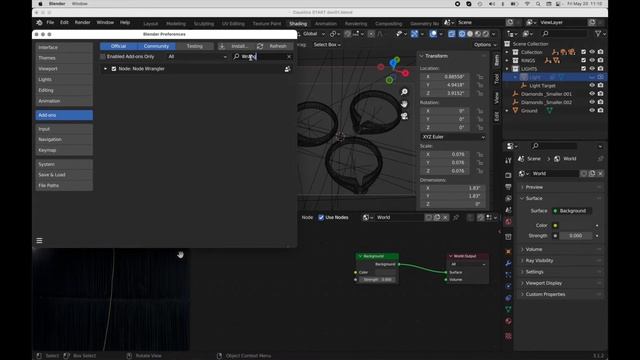The height and width of the screenshot is (360, 640).
Task: Adjust the World Strength slider in properties
Action: tap(576, 236)
